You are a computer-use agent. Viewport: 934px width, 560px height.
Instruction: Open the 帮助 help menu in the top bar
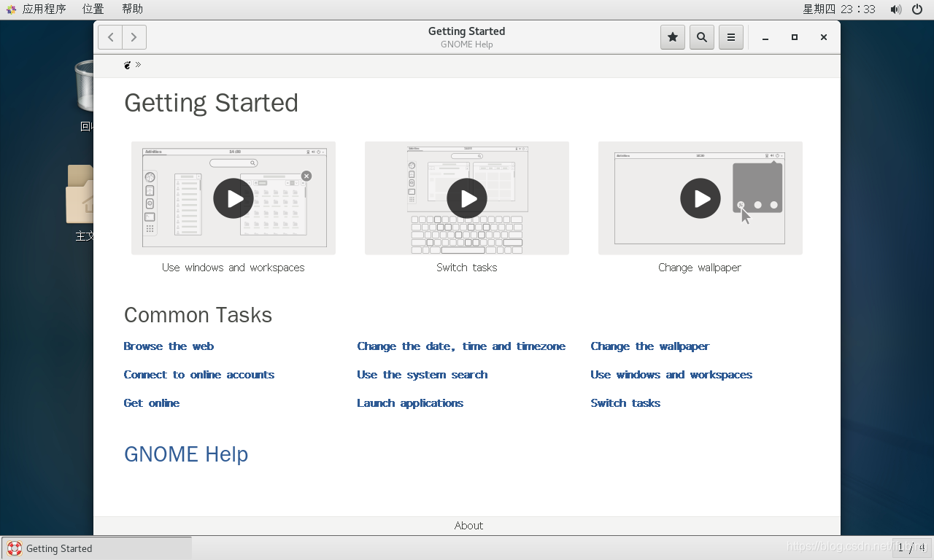132,9
